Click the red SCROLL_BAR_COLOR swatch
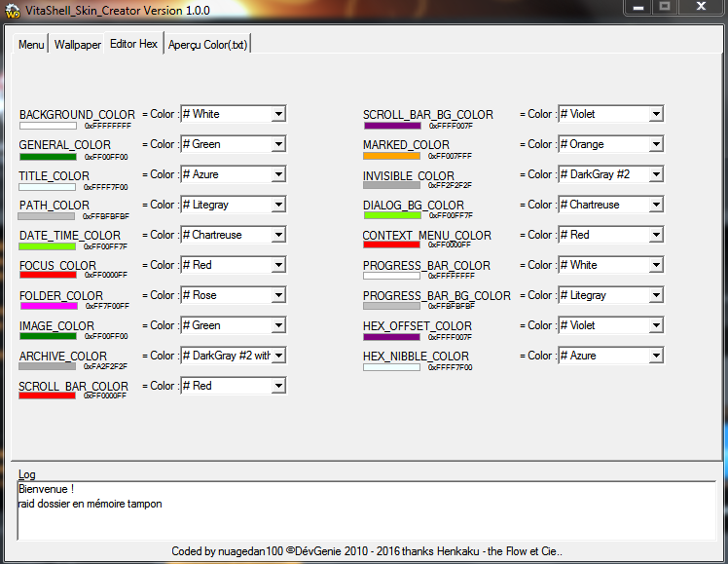728x564 pixels. (47, 395)
